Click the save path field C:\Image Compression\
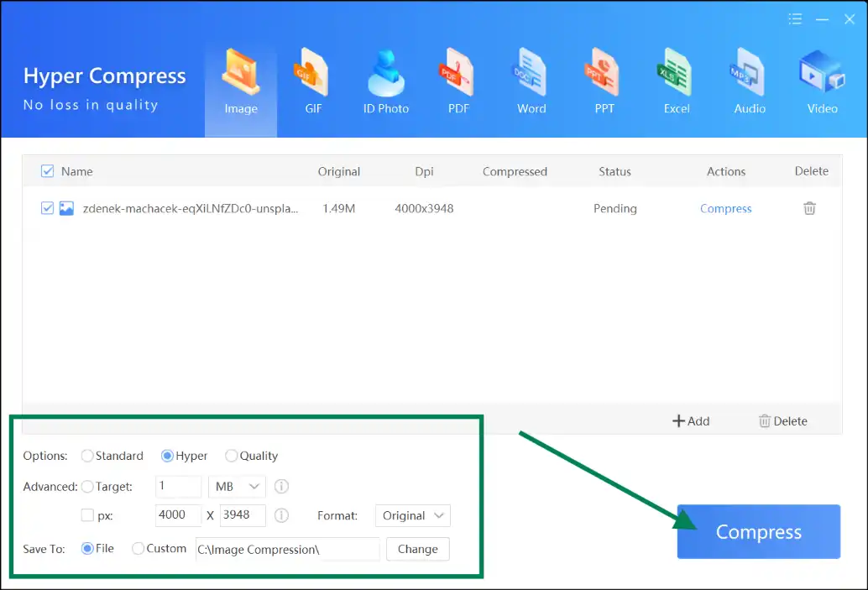Image resolution: width=868 pixels, height=590 pixels. click(287, 549)
